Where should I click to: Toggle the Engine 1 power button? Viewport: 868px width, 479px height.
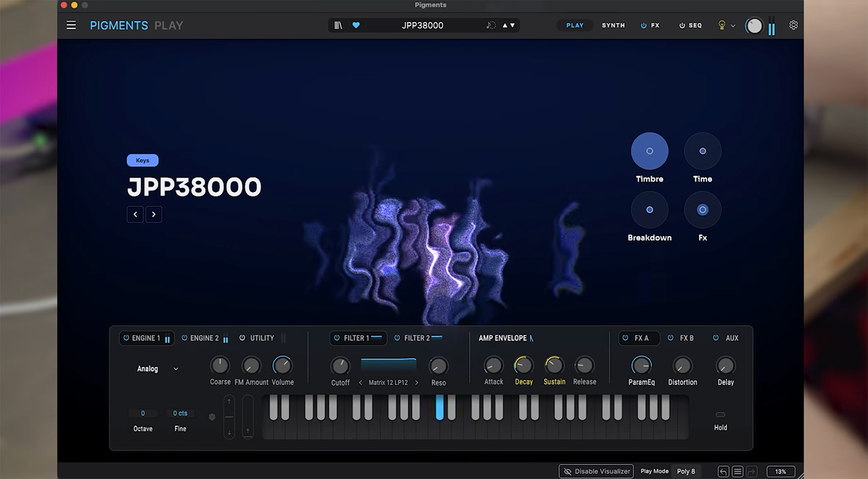coord(126,338)
